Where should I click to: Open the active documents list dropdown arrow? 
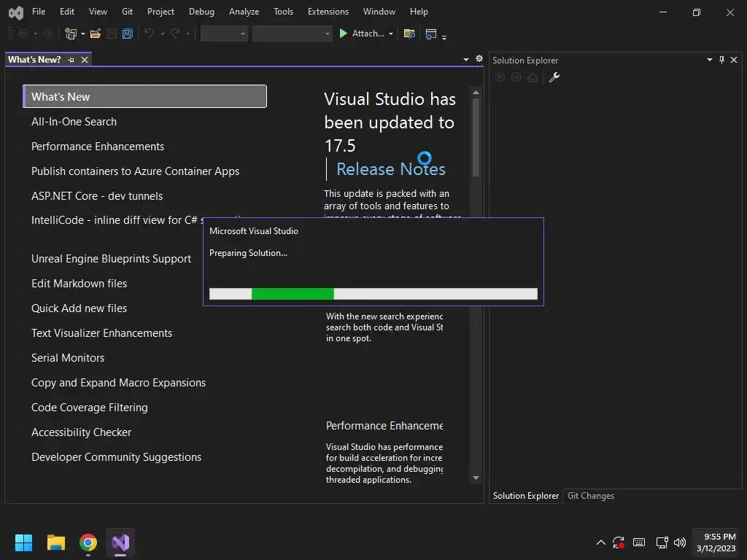466,60
